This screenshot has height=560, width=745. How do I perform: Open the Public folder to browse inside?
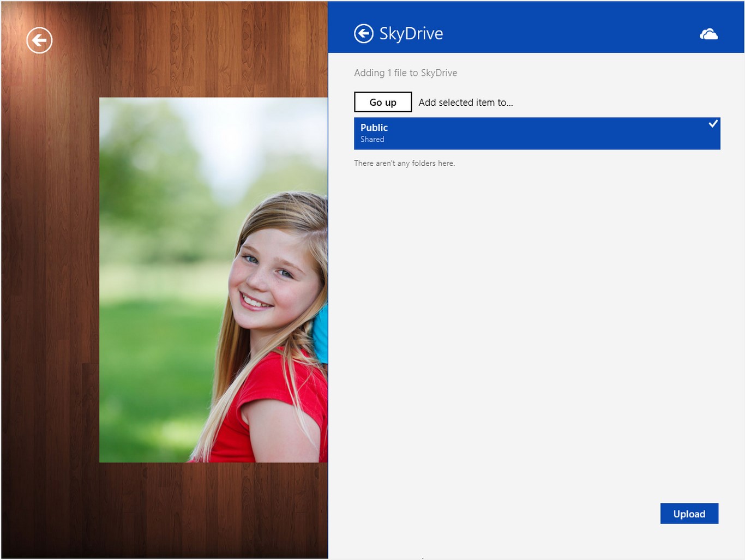(x=537, y=133)
